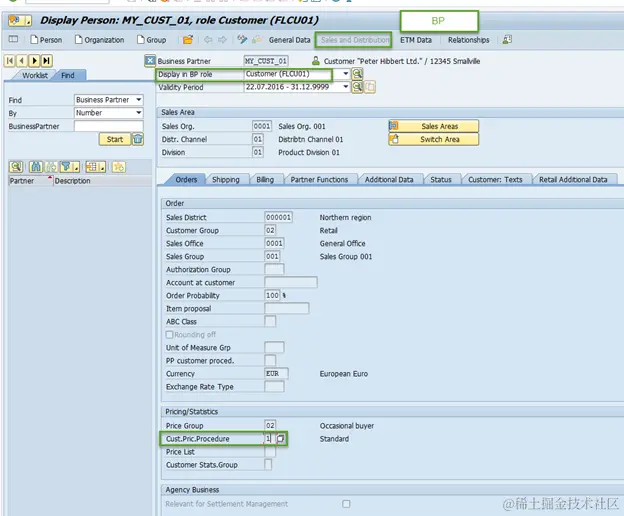Open business partner folder icon
The width and height of the screenshot is (624, 516).
tap(188, 40)
